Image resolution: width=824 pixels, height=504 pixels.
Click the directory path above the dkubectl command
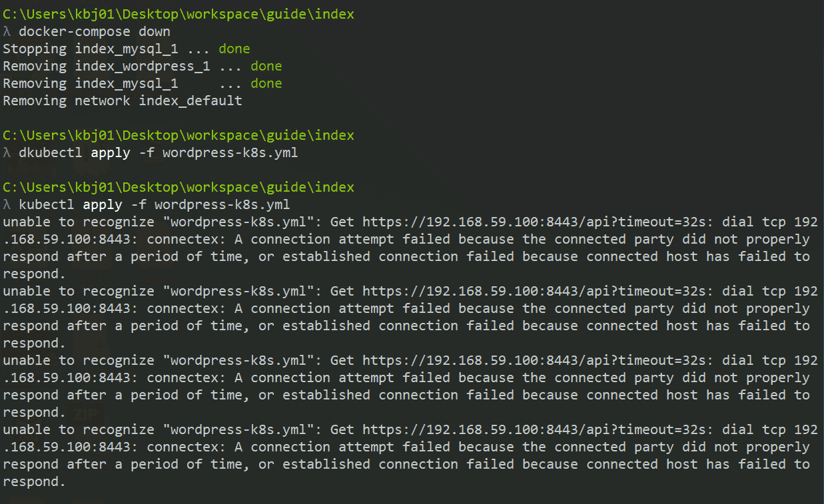(179, 135)
